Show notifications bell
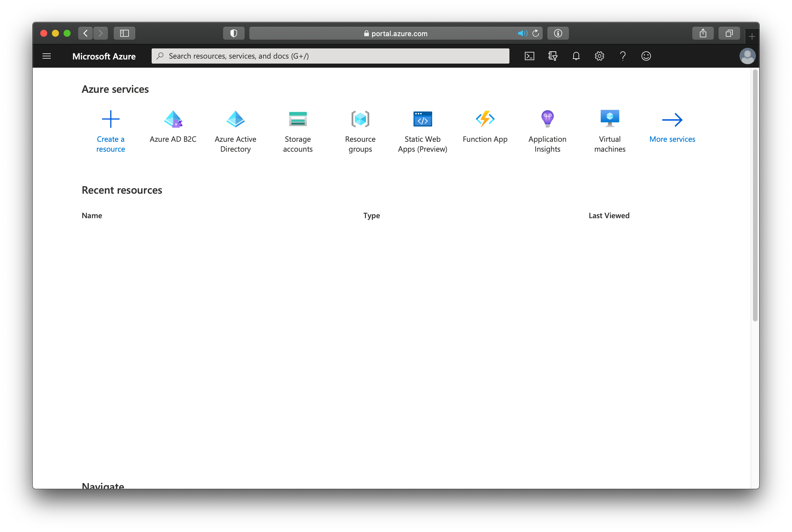Screen dimensions: 792x532 [576, 56]
